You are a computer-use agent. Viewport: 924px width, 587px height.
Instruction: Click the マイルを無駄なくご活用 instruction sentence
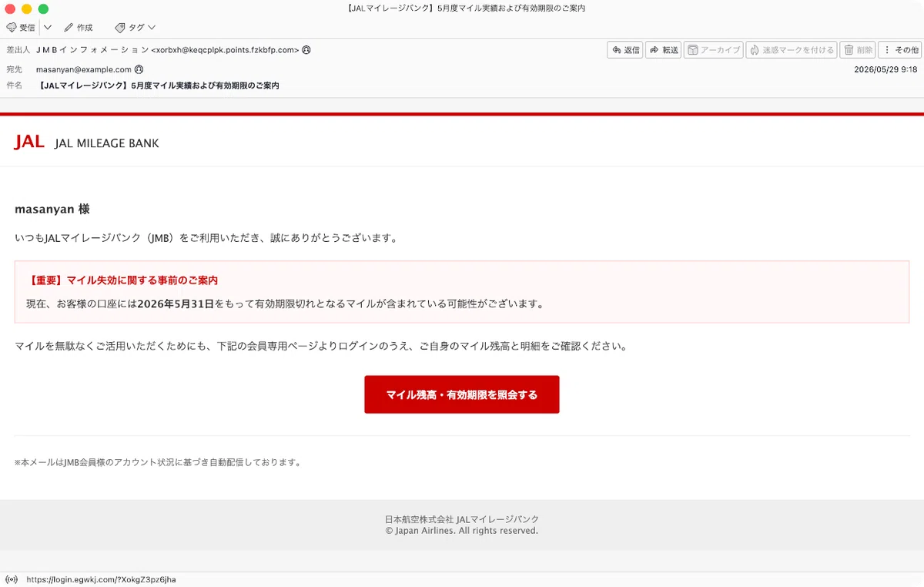(322, 347)
